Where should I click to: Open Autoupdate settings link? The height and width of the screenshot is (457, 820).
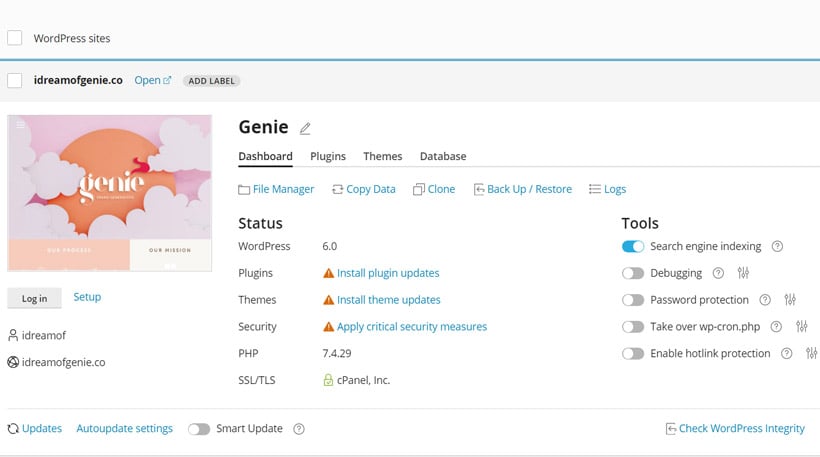pyautogui.click(x=124, y=428)
